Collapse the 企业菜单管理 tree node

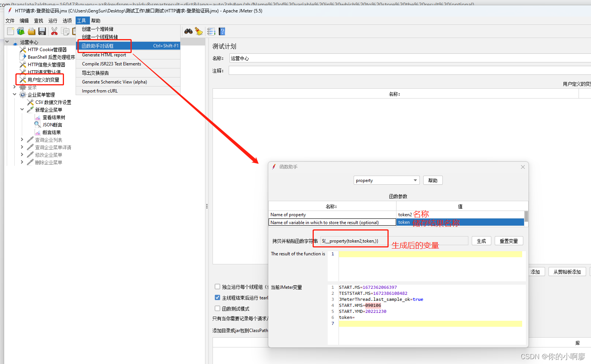pos(15,94)
